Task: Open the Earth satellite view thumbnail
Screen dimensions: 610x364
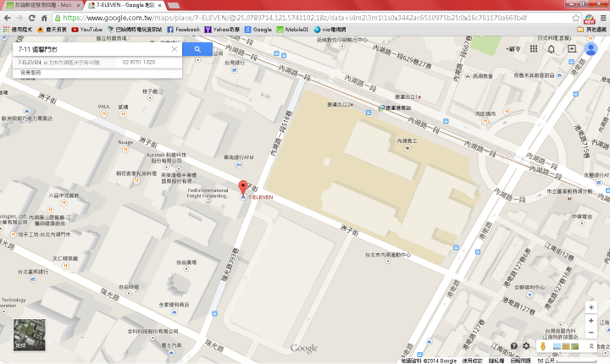Action: point(29,335)
